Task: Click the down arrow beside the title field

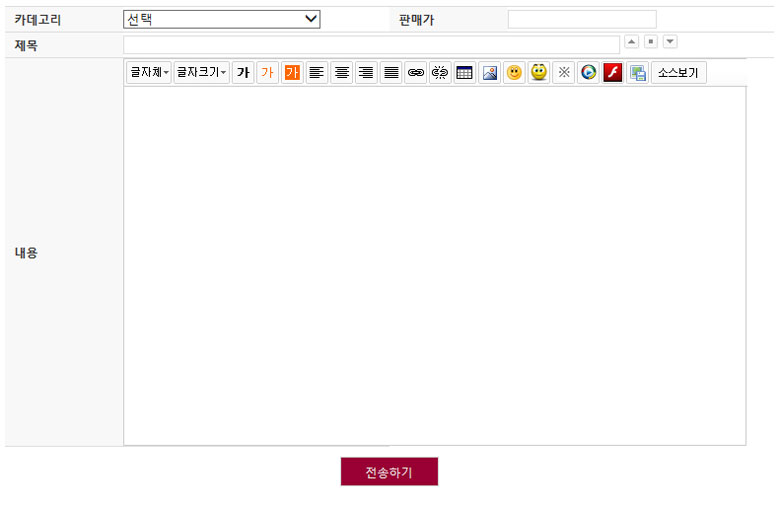Action: click(x=670, y=42)
